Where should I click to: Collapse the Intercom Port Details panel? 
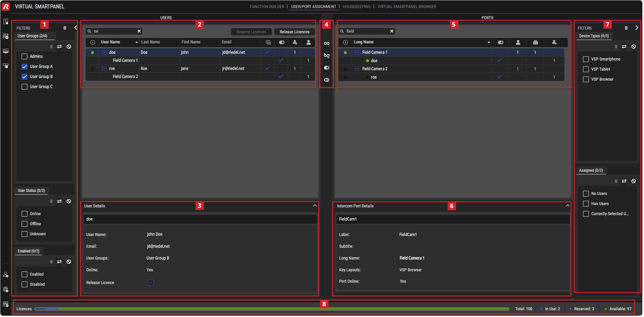click(x=568, y=206)
